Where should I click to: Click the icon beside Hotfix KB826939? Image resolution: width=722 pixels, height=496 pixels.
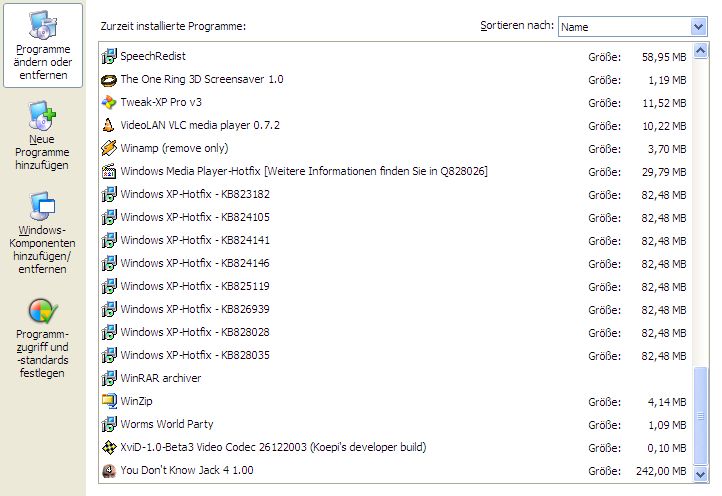[x=109, y=309]
